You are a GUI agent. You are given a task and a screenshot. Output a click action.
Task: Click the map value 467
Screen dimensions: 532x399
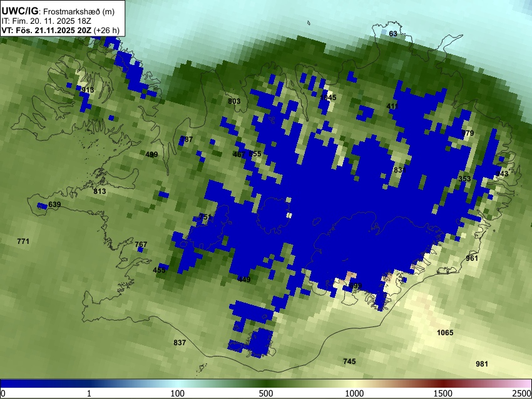pyautogui.click(x=239, y=154)
